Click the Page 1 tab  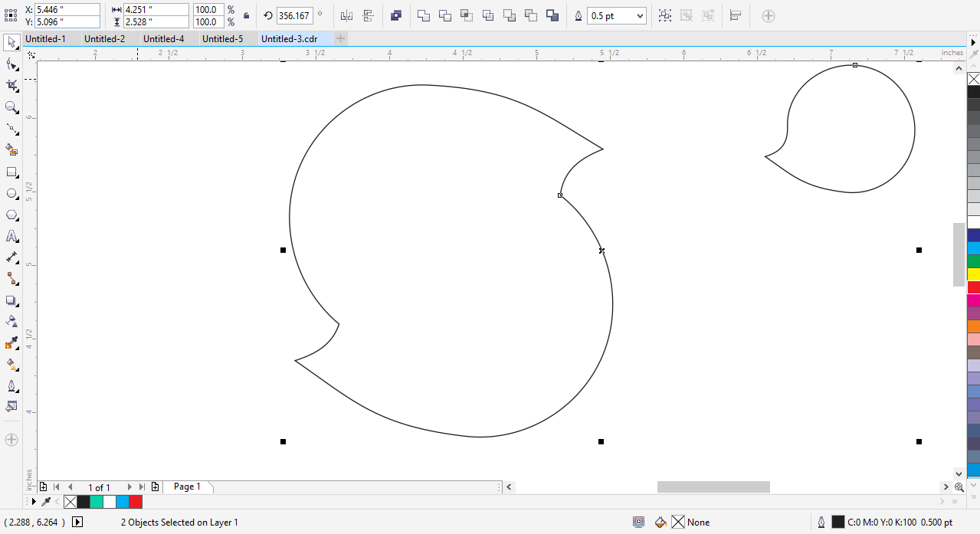(x=187, y=486)
